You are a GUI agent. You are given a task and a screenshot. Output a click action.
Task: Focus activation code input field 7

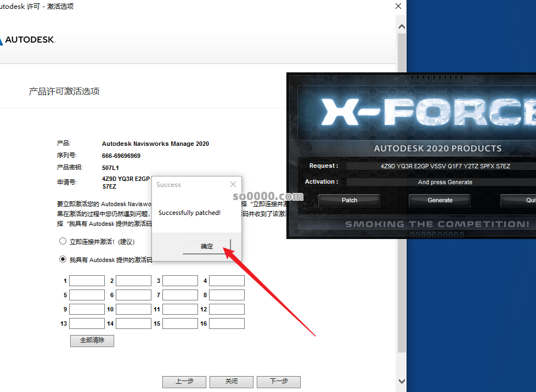180,295
